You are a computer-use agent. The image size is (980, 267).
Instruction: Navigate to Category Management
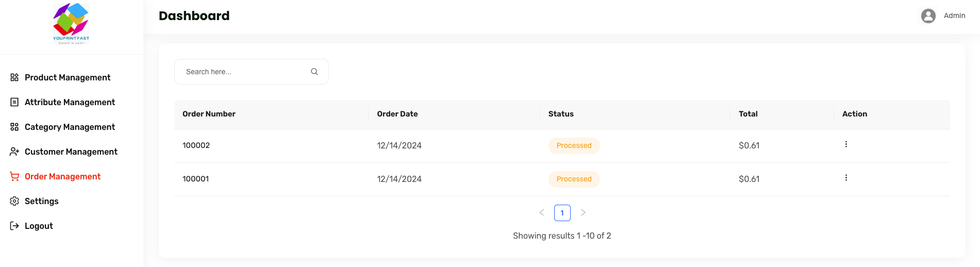[70, 127]
